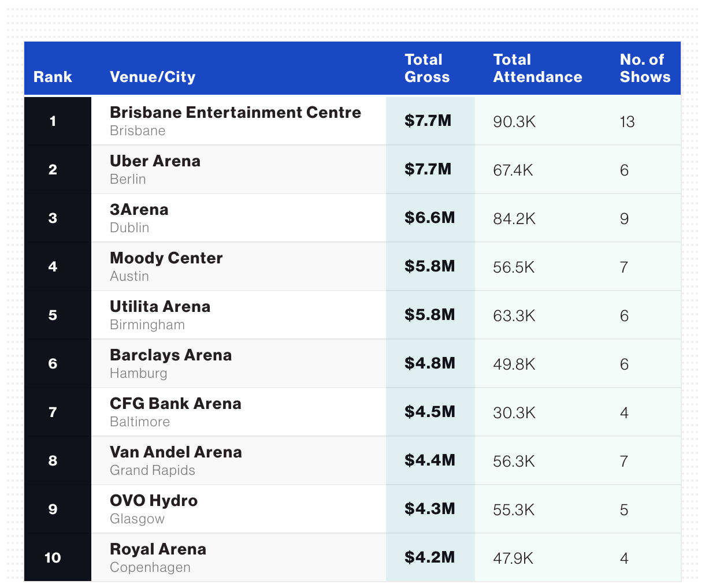Click the Copenhagen city label

pos(150,567)
